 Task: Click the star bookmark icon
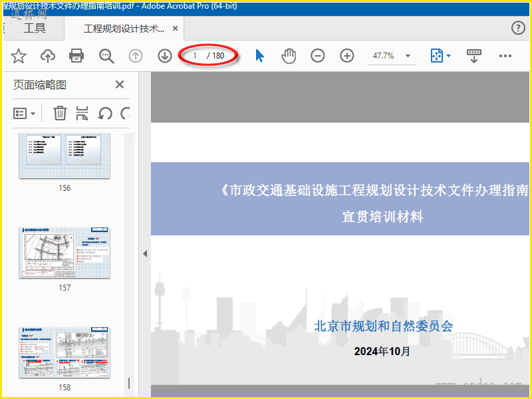[19, 56]
